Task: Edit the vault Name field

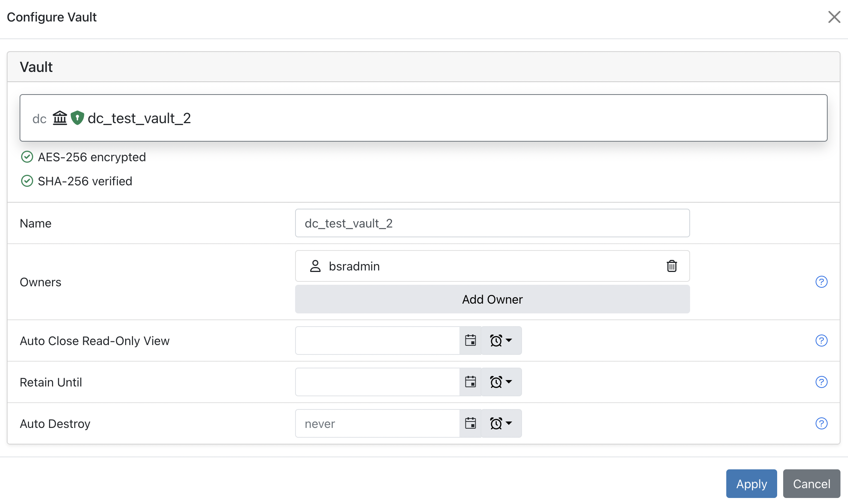Action: 492,223
